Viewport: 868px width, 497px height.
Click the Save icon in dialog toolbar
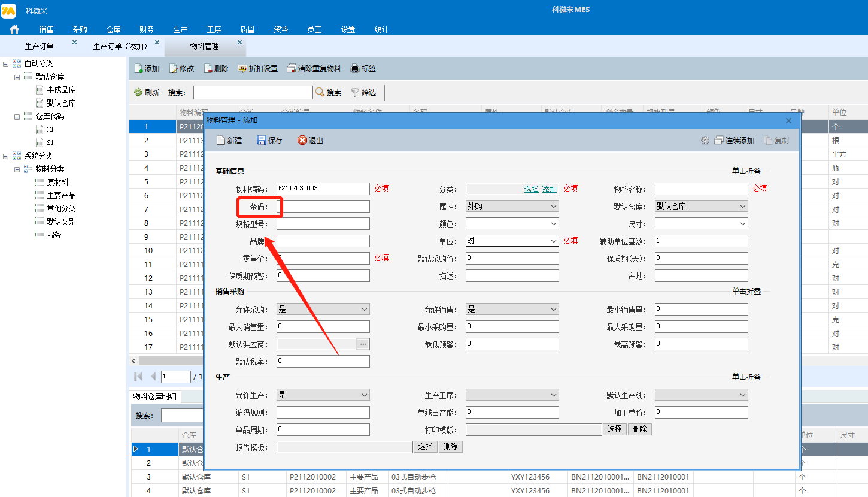262,140
